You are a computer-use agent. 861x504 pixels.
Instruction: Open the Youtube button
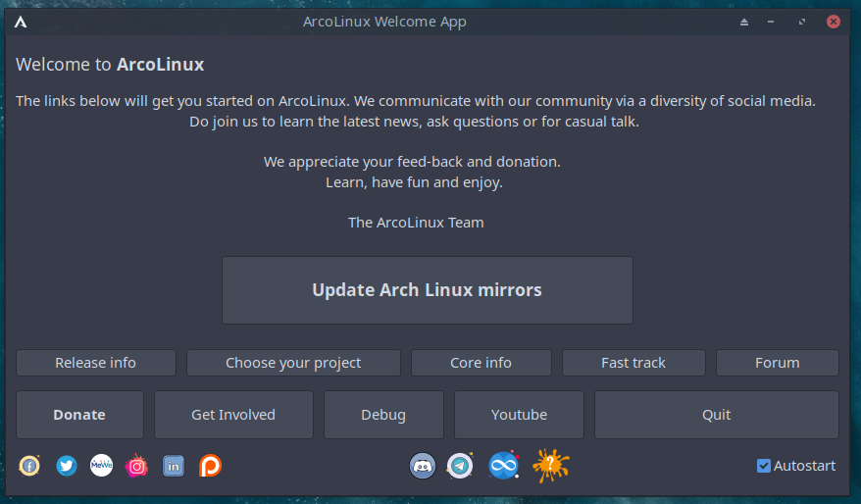click(520, 415)
